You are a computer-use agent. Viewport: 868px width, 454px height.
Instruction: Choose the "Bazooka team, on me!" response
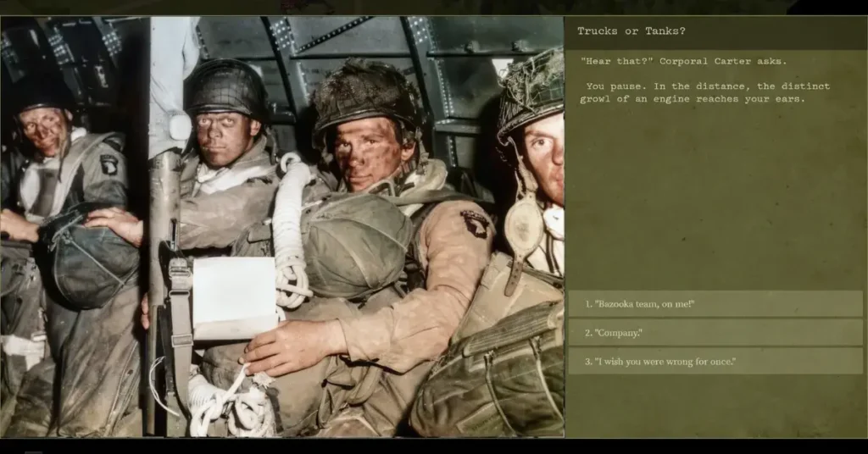(x=715, y=304)
